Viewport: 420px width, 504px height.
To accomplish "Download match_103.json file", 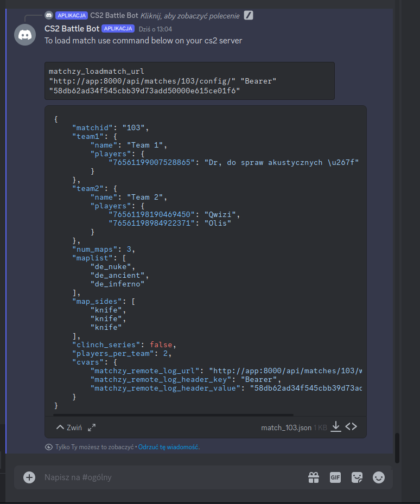I will (336, 427).
